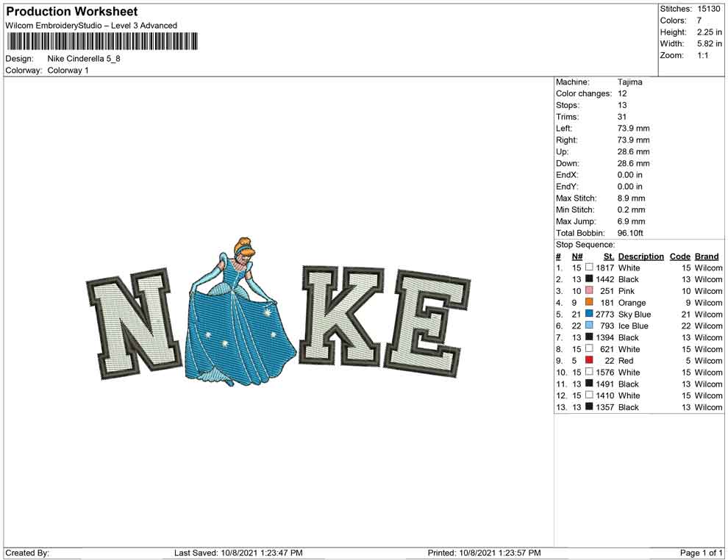Viewport: 728px width, 560px height.
Task: Click the Height value 2.25 in
Action: click(x=709, y=32)
